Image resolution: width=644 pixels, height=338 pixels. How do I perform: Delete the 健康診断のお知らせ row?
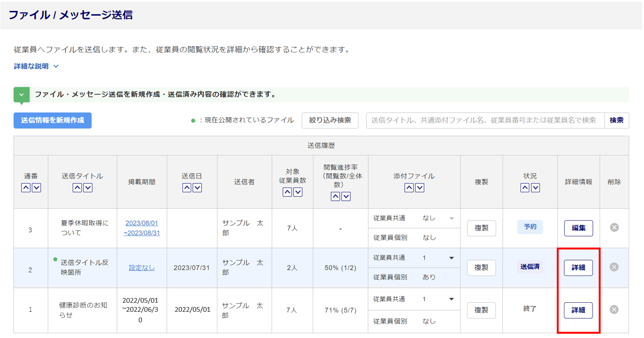coord(614,310)
